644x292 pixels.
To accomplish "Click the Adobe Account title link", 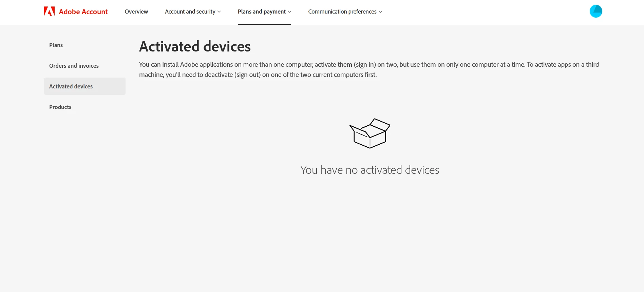I will click(x=83, y=12).
